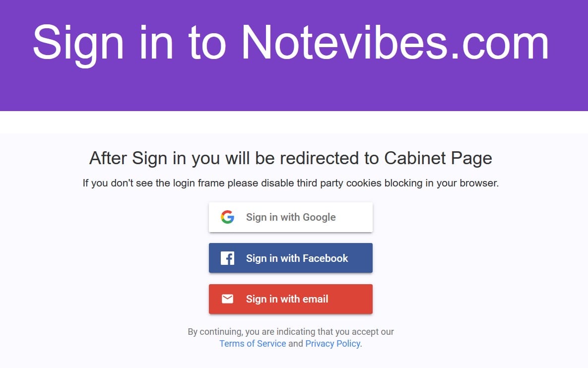The height and width of the screenshot is (368, 588).
Task: Click the 'By continuing' disclaimer text
Action: click(291, 332)
